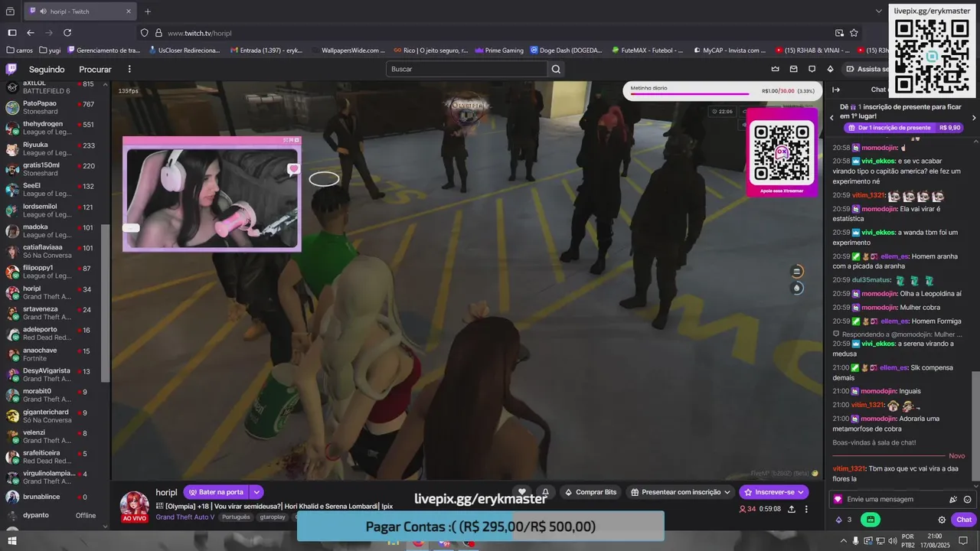980x551 pixels.
Task: Open the 'carros' bookmark folder
Action: pyautogui.click(x=19, y=51)
